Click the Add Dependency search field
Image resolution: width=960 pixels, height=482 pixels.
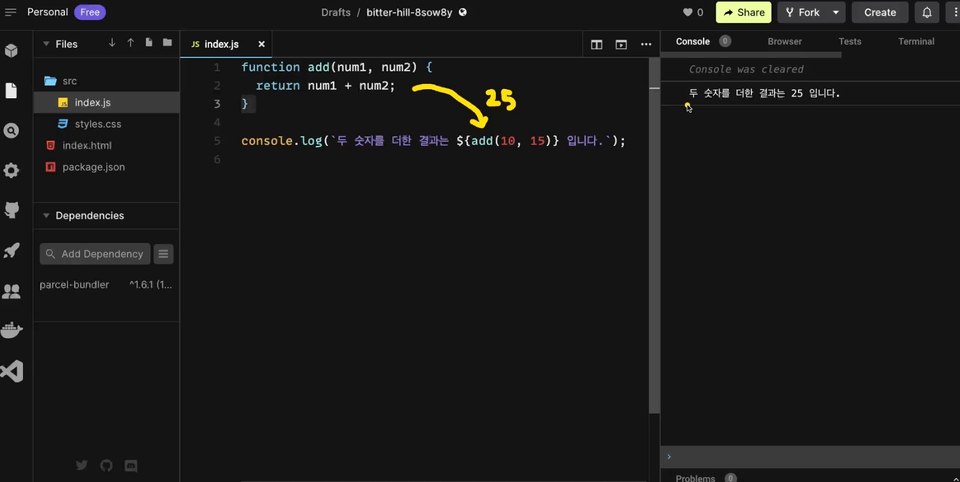[95, 254]
